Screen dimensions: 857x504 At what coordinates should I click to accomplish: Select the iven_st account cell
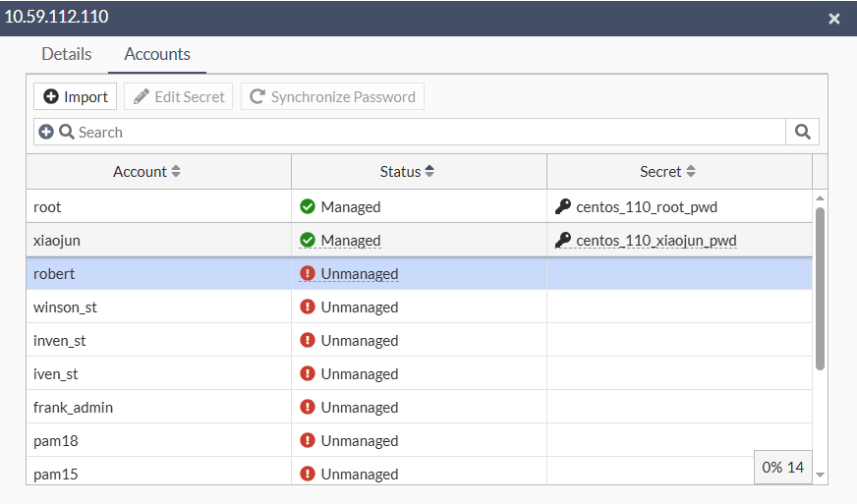click(x=158, y=373)
